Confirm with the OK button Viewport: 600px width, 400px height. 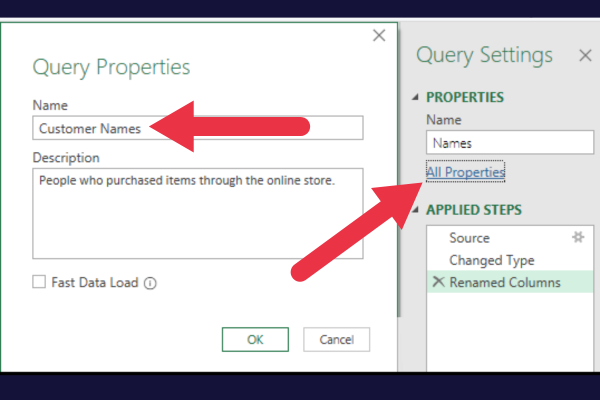click(255, 339)
